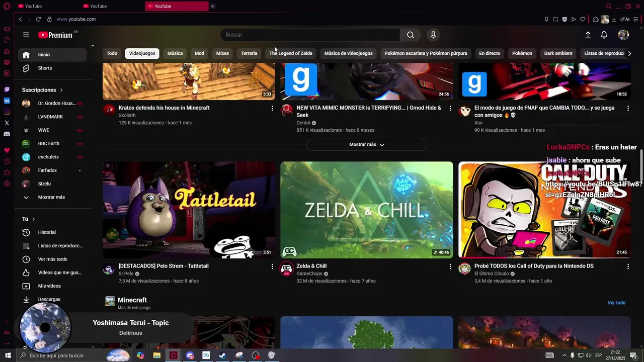Add page to bookmarks heart toolbar icon
Screen dimensions: 644x362
point(583,19)
